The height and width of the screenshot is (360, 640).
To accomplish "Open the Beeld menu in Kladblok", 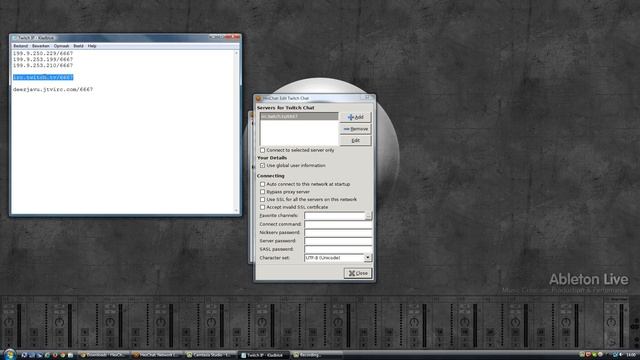I will [78, 46].
